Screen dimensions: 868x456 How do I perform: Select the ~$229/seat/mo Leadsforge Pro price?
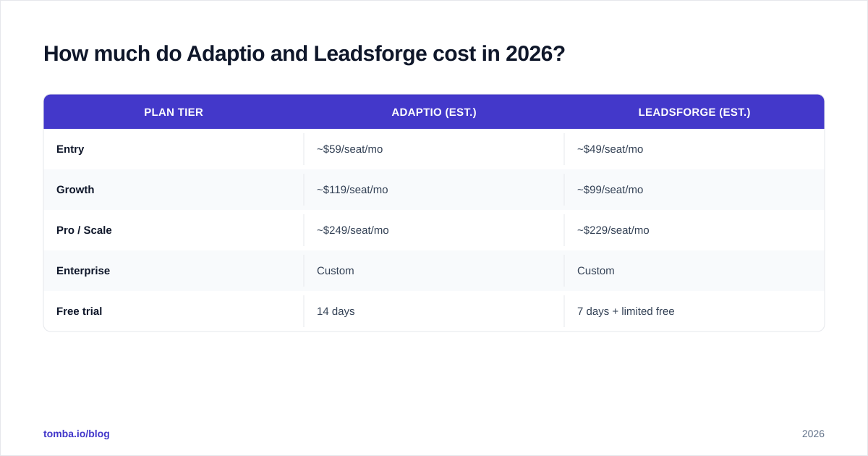pyautogui.click(x=613, y=230)
